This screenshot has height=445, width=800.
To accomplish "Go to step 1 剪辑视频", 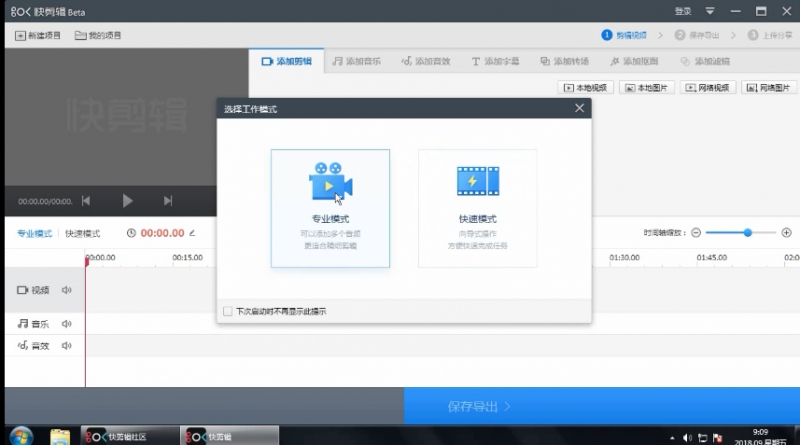I will pos(624,35).
